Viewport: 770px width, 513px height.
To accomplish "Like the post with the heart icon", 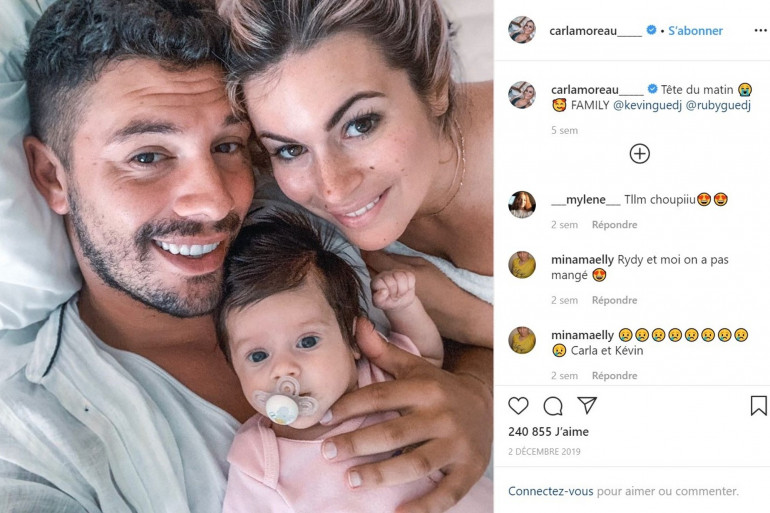I will [x=518, y=406].
